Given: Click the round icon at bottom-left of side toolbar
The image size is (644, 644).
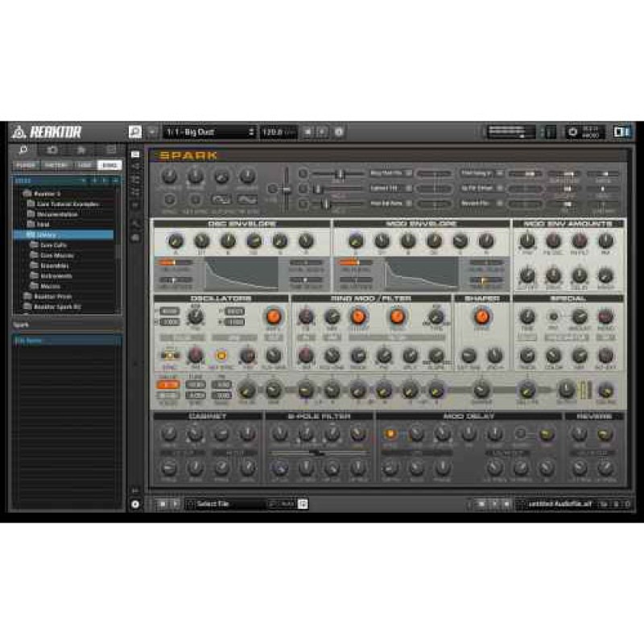Looking at the screenshot, I should tap(134, 504).
